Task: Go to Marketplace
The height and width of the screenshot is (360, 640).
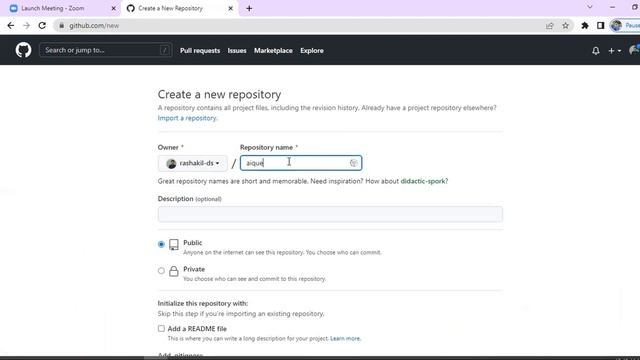Action: [x=273, y=51]
